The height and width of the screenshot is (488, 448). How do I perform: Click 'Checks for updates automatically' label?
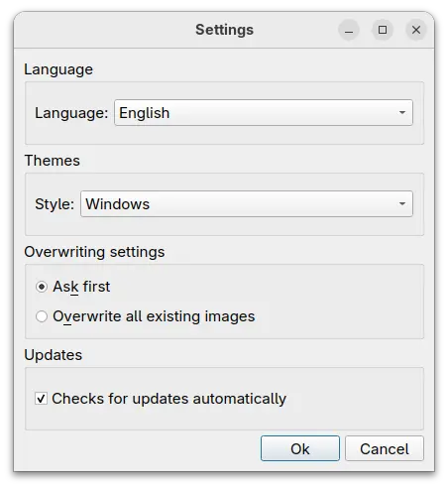168,399
